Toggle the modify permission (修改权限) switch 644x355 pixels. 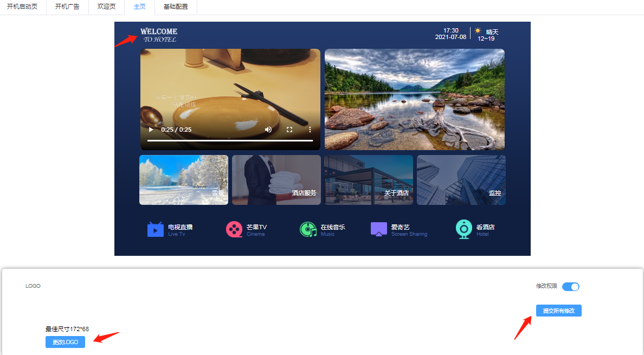coord(571,287)
